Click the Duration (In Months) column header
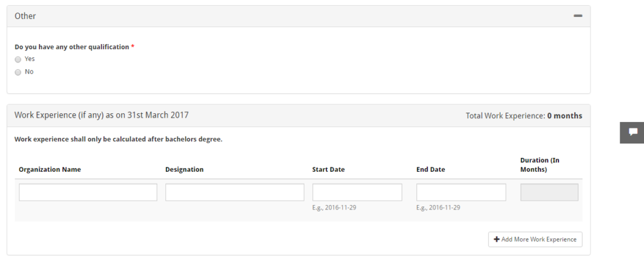This screenshot has height=263, width=644. [540, 165]
